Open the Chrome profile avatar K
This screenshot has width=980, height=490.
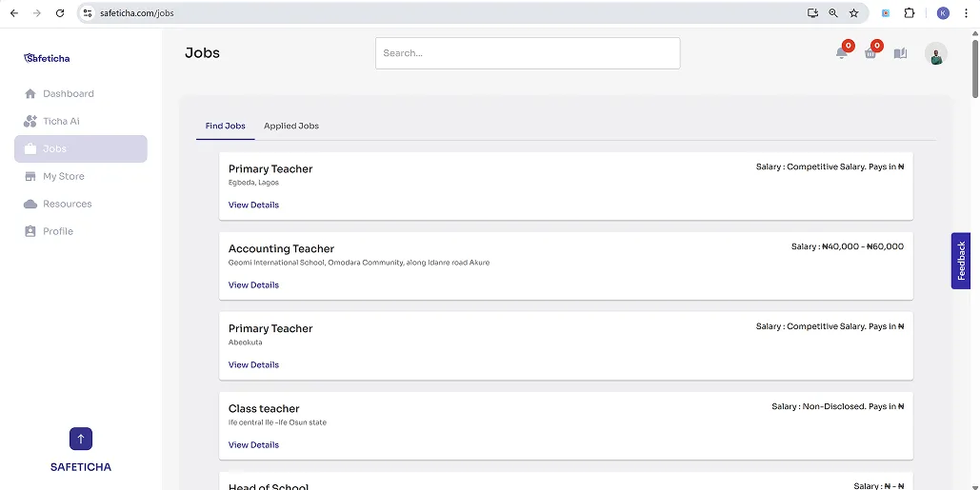coord(943,13)
